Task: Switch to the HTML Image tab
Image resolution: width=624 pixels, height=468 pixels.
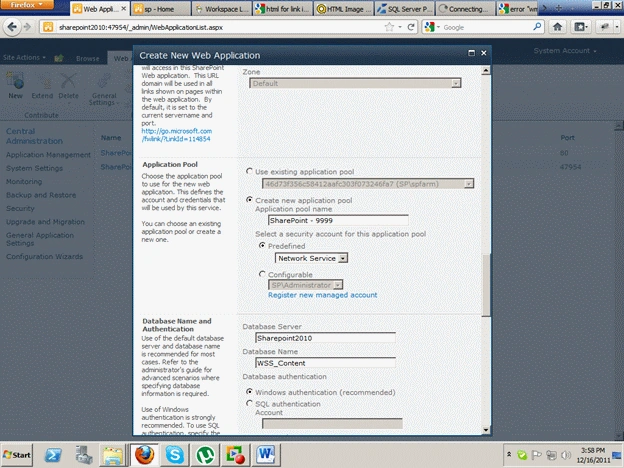Action: click(x=344, y=8)
